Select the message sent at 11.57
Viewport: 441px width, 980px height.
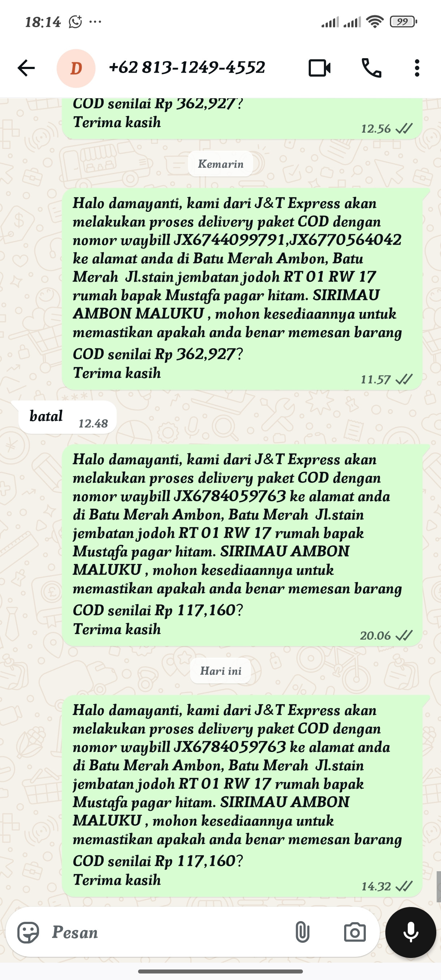point(242,289)
